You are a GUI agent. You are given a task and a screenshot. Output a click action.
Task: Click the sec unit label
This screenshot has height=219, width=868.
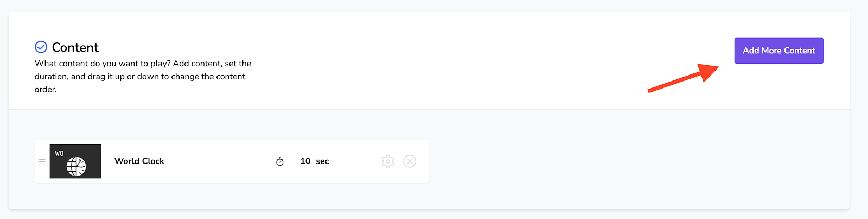pos(322,161)
